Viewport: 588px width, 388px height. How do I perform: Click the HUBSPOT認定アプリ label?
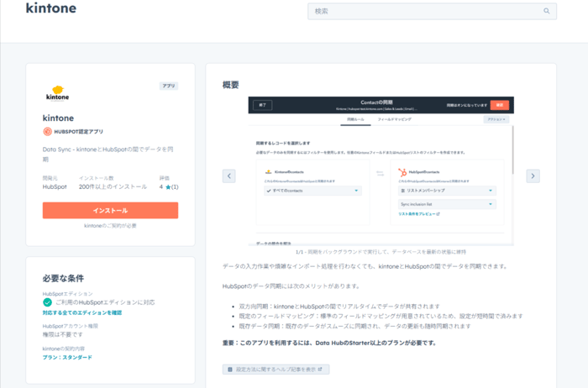pyautogui.click(x=78, y=132)
